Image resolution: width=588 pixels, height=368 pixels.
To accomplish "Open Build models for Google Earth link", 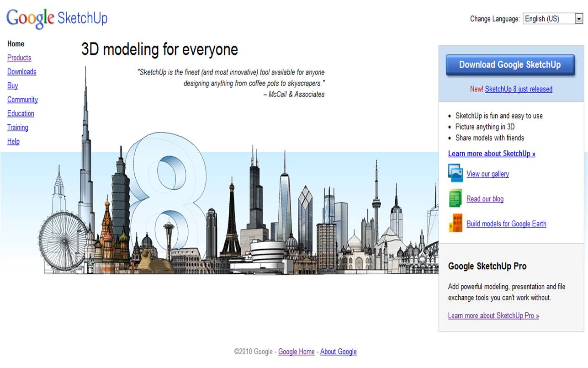I will (x=506, y=224).
